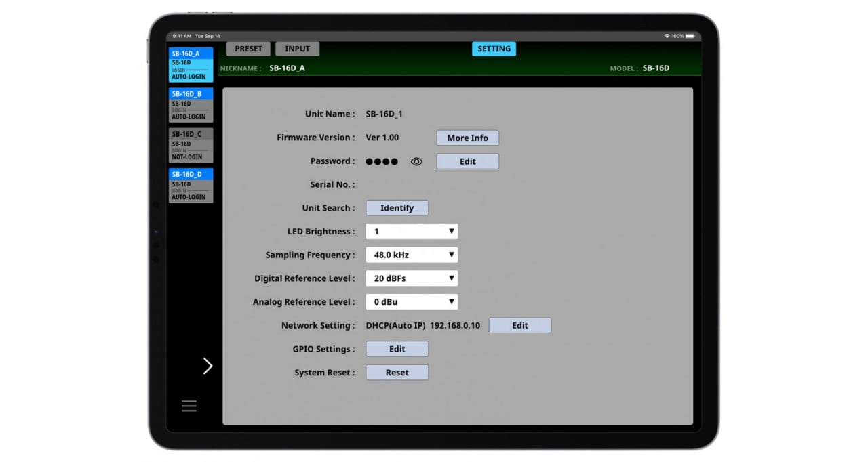Open the hamburger menu icon
The height and width of the screenshot is (462, 868).
189,406
